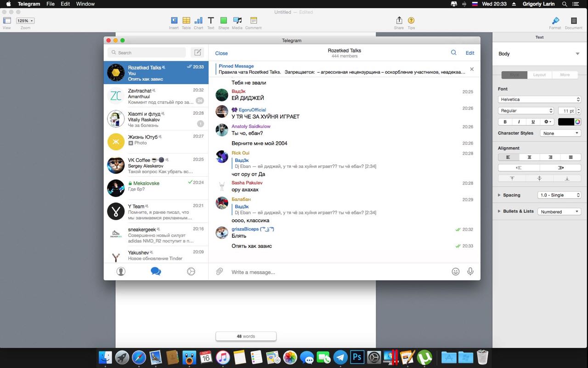Align text to the left
This screenshot has width=588, height=368.
pyautogui.click(x=509, y=157)
